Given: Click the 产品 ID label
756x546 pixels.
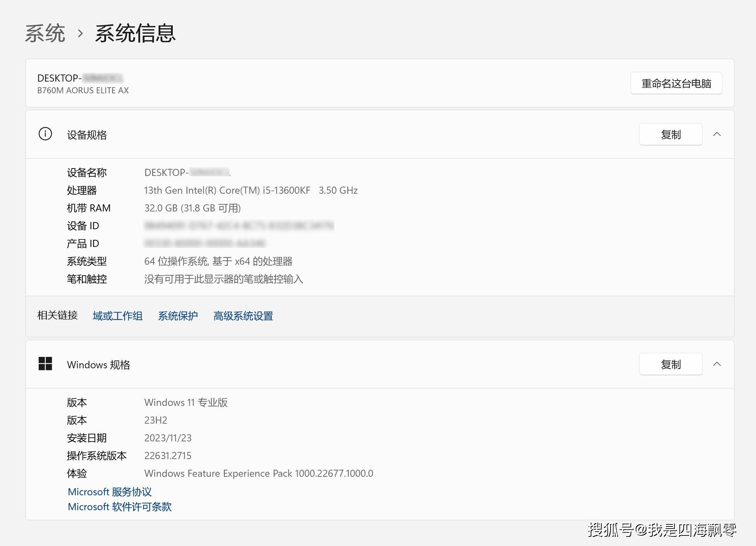Looking at the screenshot, I should click(x=83, y=244).
